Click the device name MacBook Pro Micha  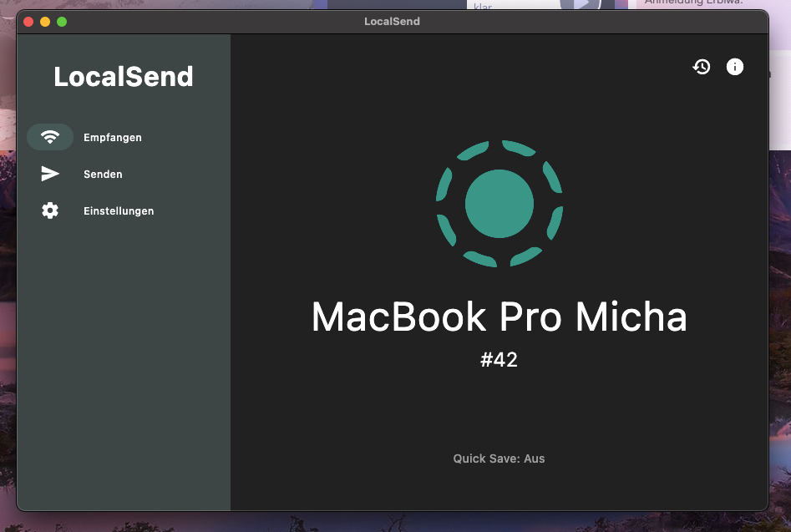point(499,317)
